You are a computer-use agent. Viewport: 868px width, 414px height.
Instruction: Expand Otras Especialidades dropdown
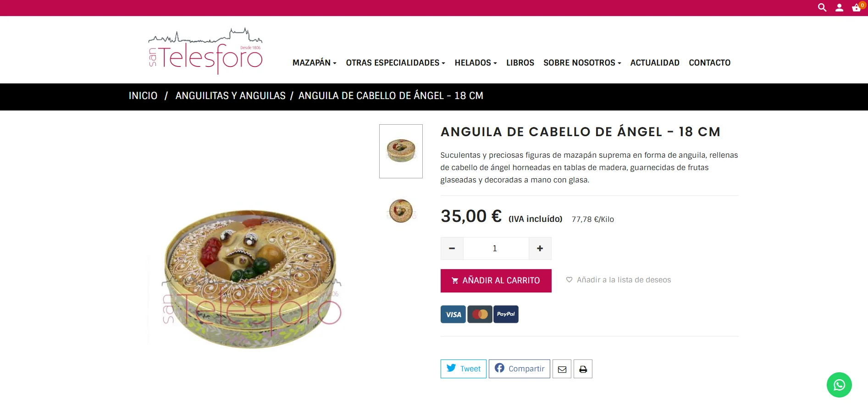[x=396, y=63]
